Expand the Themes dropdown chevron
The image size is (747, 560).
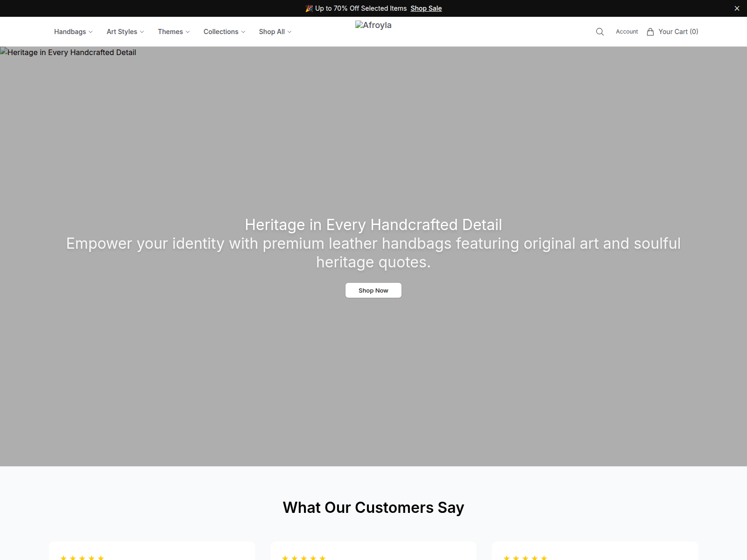pos(188,32)
